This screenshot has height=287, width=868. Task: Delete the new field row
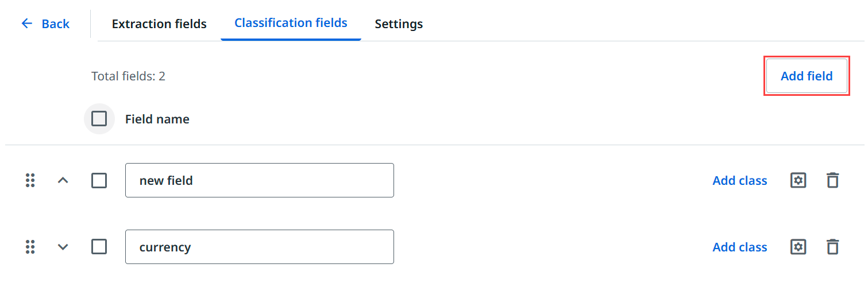[x=832, y=180]
